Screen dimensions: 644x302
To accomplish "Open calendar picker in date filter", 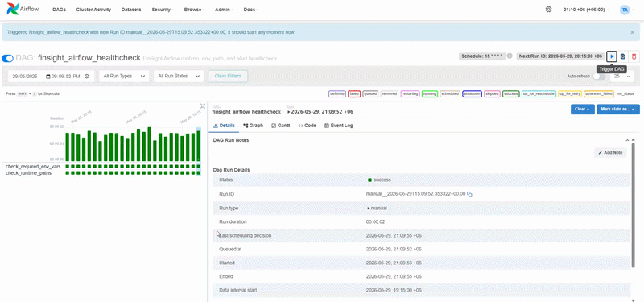I will [x=48, y=76].
